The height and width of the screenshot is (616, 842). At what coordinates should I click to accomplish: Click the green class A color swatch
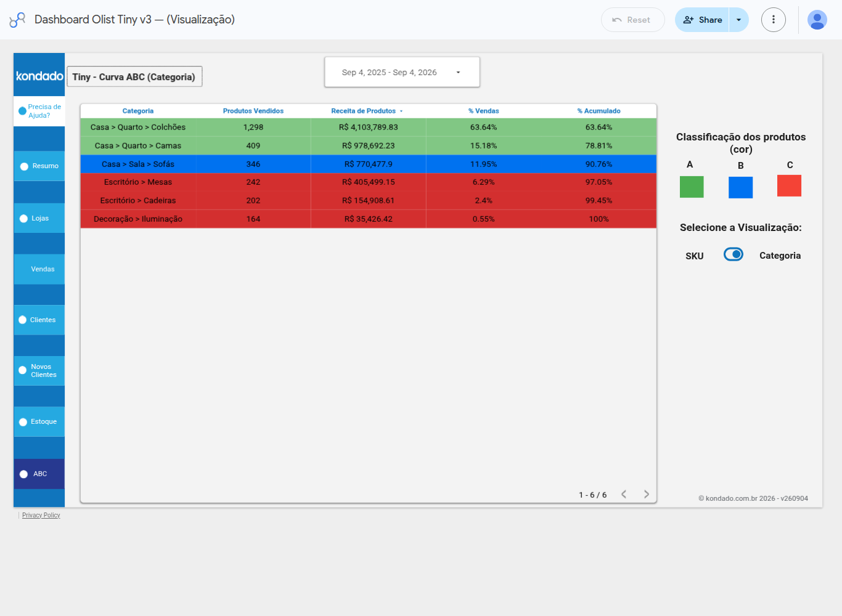(x=692, y=187)
